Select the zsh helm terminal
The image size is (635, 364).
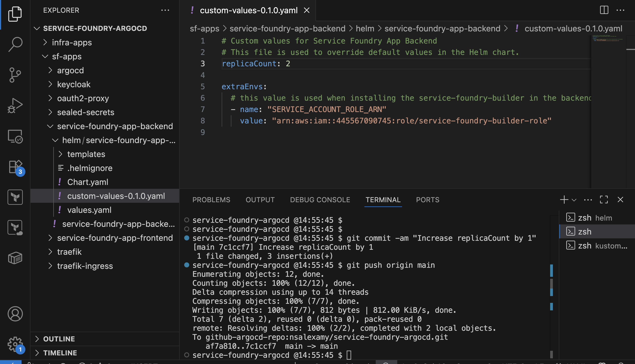[597, 218]
